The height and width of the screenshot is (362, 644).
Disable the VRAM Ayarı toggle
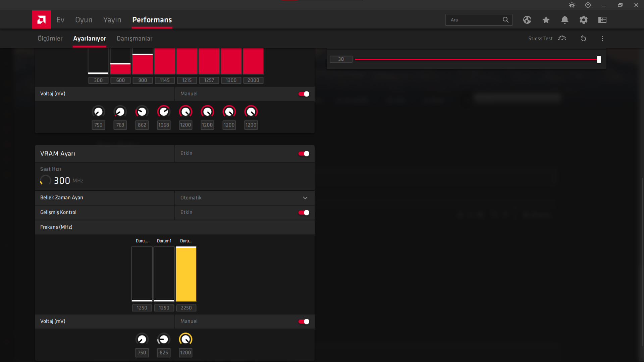pyautogui.click(x=304, y=154)
